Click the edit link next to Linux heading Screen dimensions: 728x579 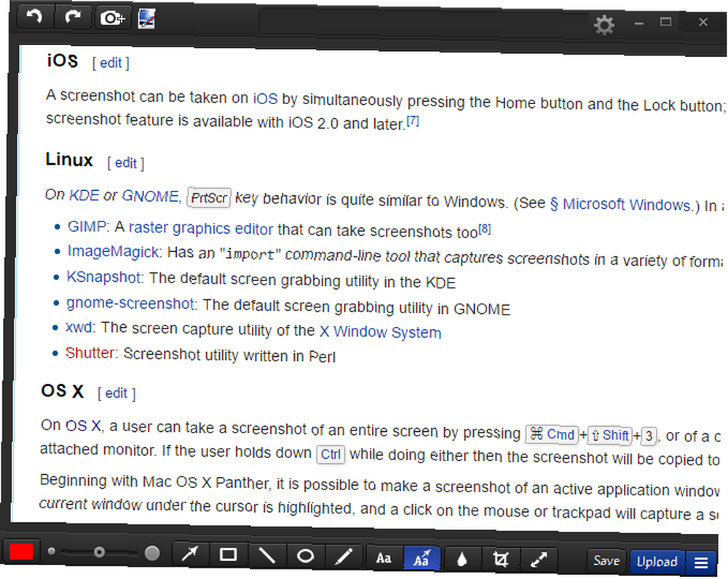(126, 163)
